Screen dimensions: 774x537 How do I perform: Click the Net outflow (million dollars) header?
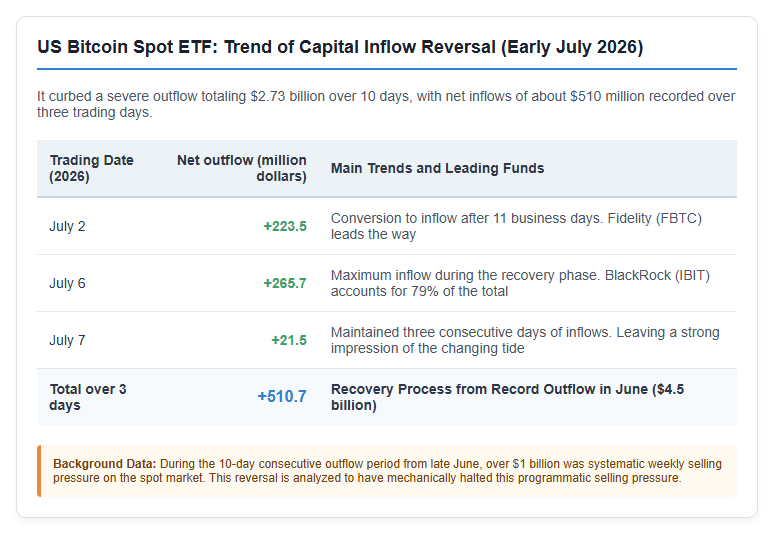click(x=241, y=168)
